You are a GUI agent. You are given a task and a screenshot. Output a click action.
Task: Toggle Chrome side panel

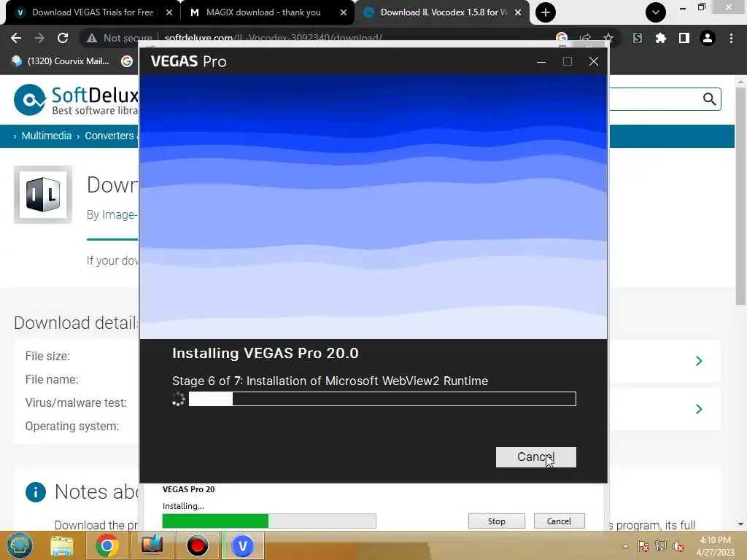point(684,38)
